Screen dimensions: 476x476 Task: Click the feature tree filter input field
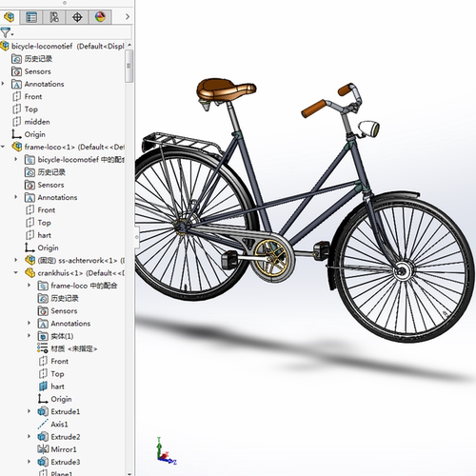(72, 32)
